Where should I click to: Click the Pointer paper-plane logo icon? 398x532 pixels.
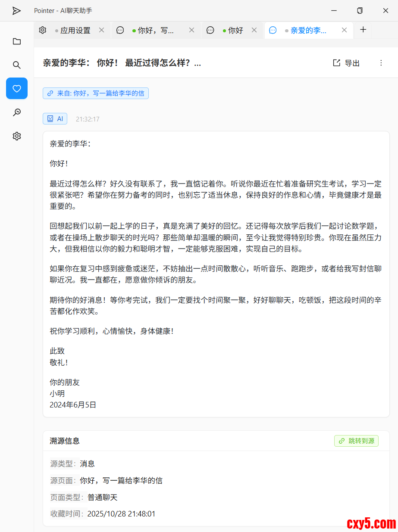click(x=16, y=11)
